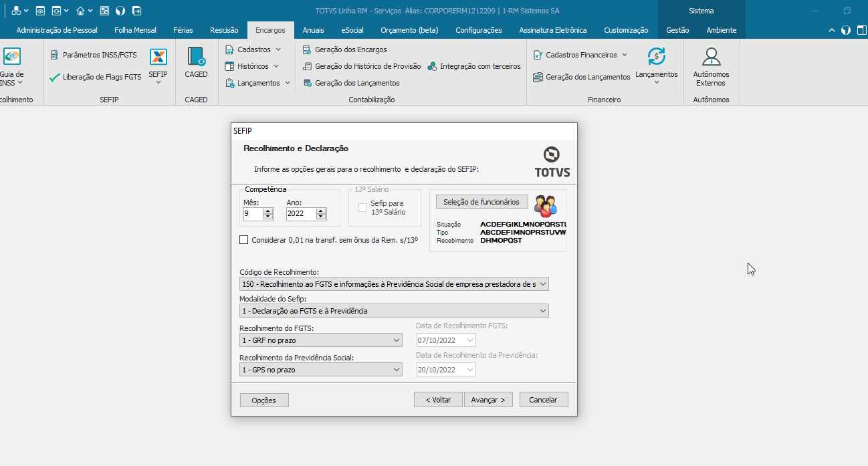Expand the Contabilização Lançamentos dropdown
The image size is (868, 466).
[x=288, y=83]
